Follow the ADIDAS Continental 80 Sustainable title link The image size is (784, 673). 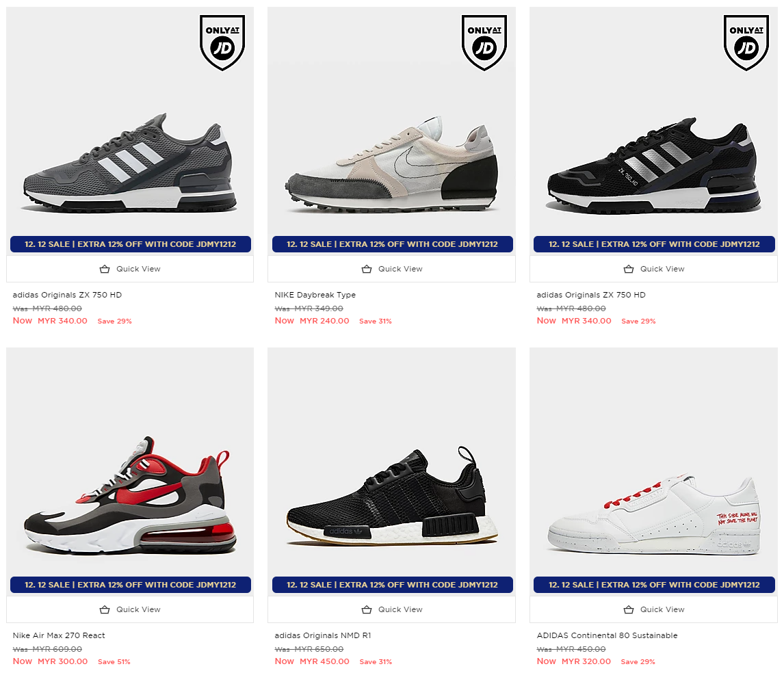click(x=607, y=635)
